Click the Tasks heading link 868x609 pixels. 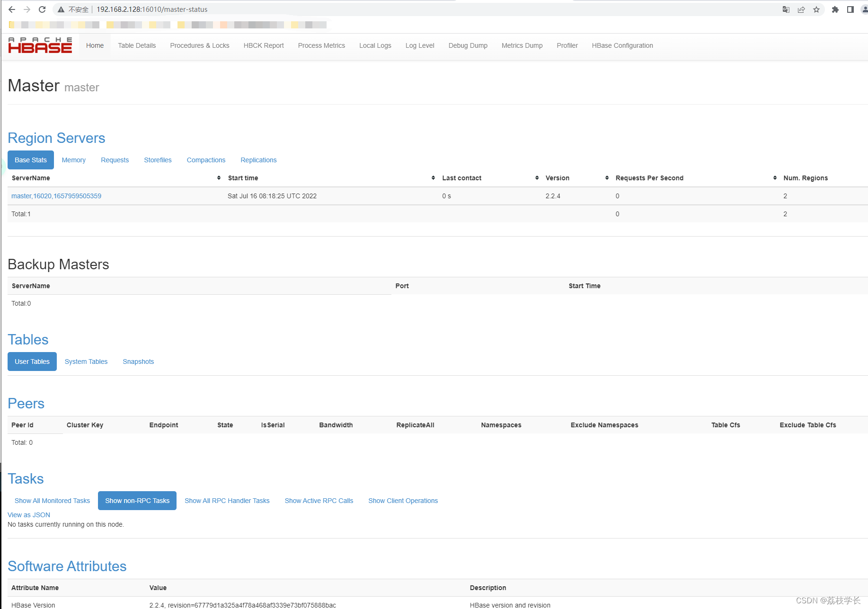26,478
